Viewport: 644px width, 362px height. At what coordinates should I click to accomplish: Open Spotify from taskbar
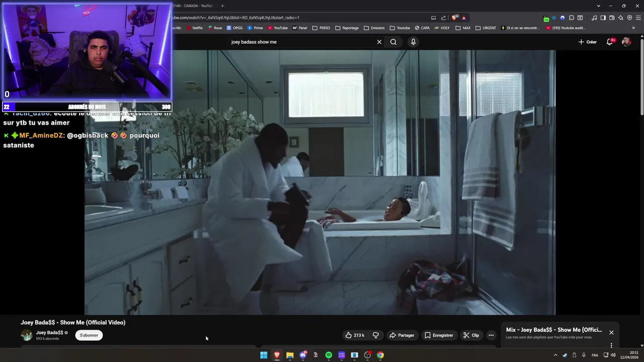point(329,355)
